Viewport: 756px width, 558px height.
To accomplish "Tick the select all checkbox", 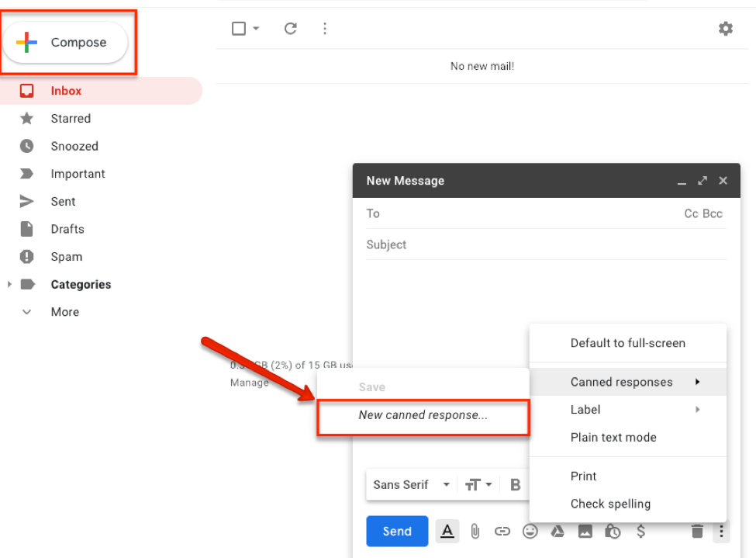I will (239, 29).
